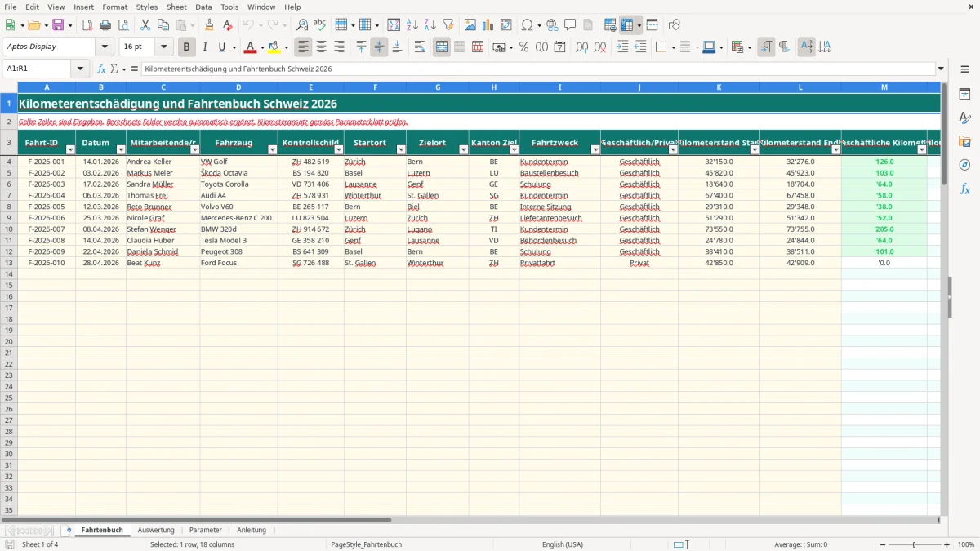Toggle Underline formatting
The width and height of the screenshot is (980, 551).
click(221, 47)
